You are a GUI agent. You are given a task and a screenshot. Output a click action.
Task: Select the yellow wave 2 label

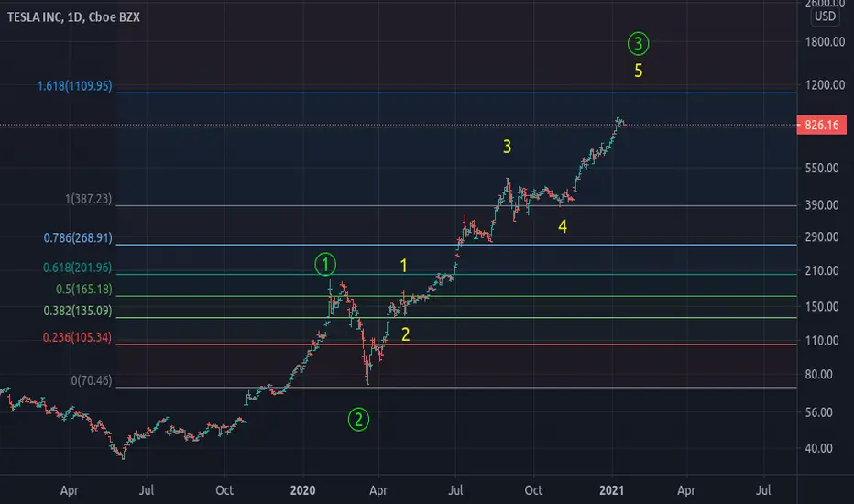pos(405,334)
